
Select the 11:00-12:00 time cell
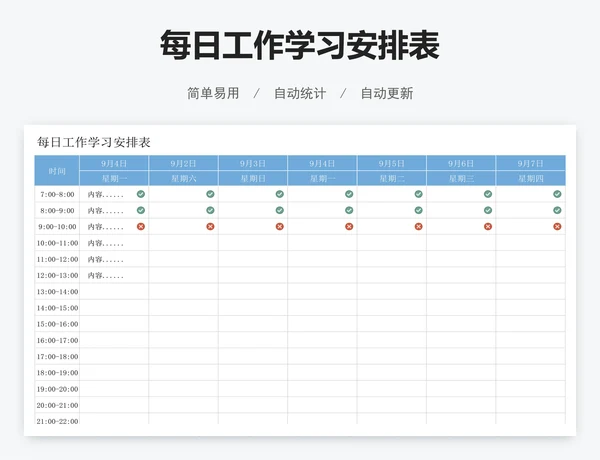click(x=57, y=259)
